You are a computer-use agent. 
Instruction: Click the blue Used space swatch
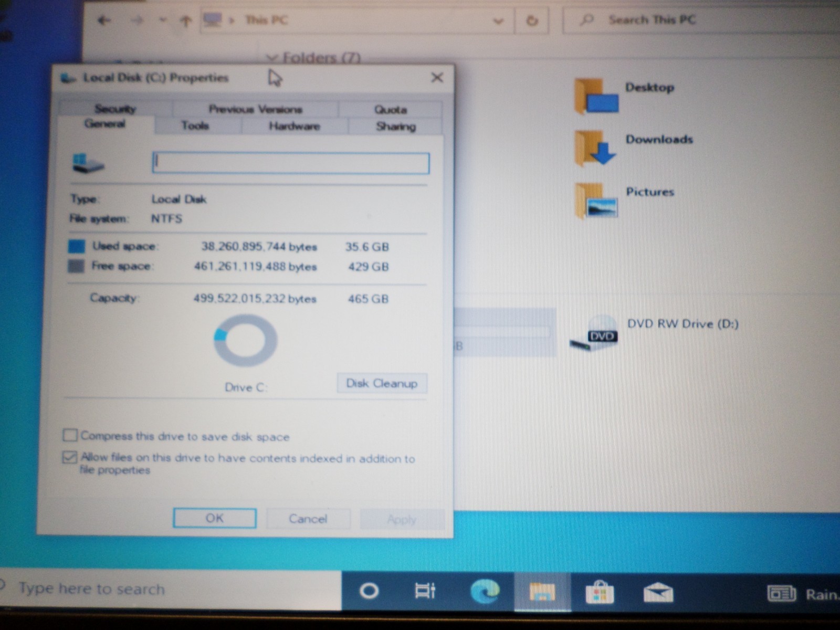(x=77, y=246)
